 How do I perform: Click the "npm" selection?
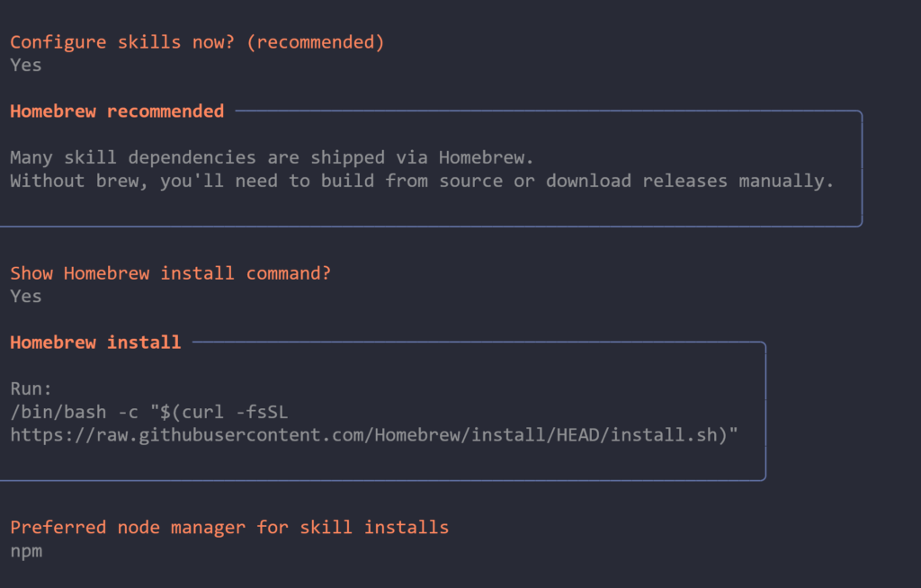26,550
